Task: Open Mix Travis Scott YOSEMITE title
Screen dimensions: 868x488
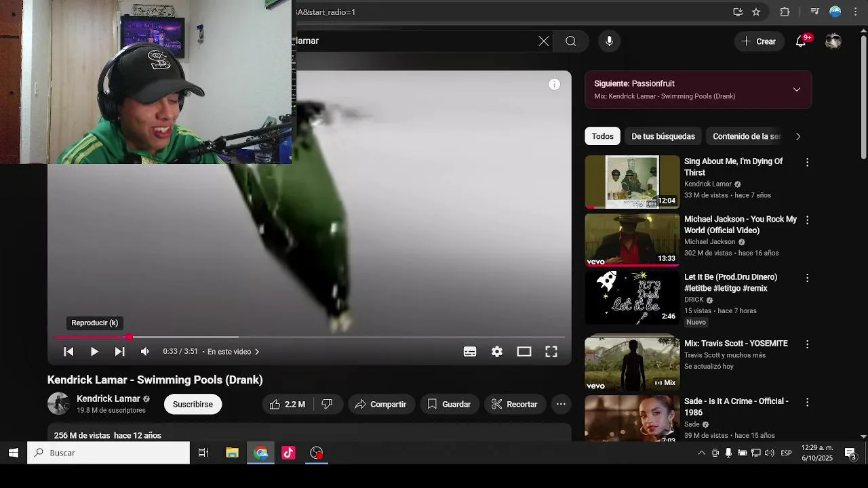Action: click(x=736, y=344)
